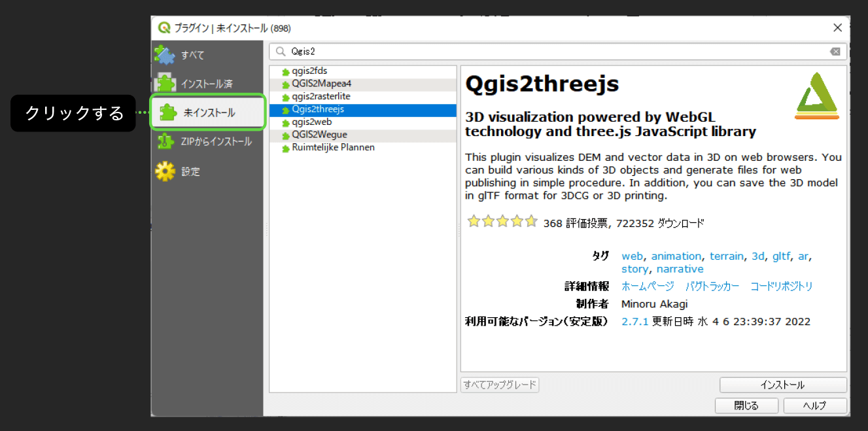
Task: Open the 'story' tag link
Action: pos(634,269)
